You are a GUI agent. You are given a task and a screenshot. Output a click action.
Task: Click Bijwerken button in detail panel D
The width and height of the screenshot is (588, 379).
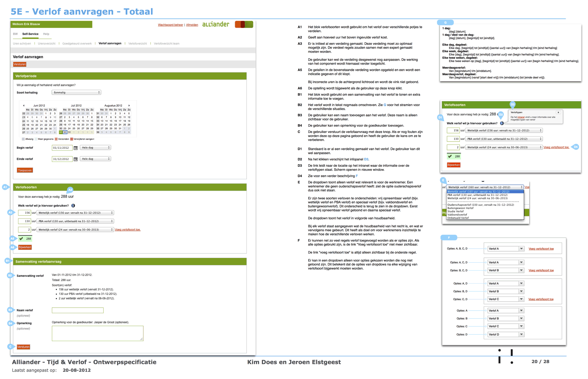454,165
